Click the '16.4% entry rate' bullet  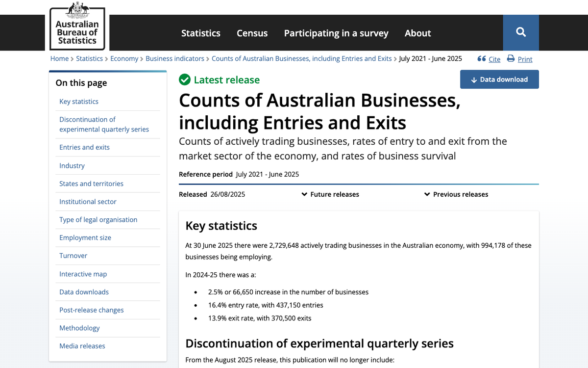tap(266, 305)
